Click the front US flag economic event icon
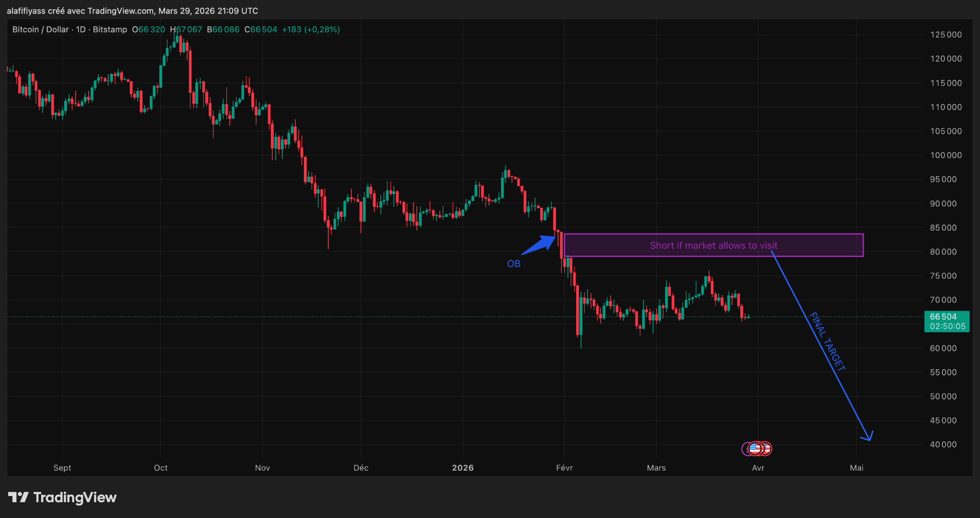This screenshot has width=980, height=518. [x=755, y=449]
